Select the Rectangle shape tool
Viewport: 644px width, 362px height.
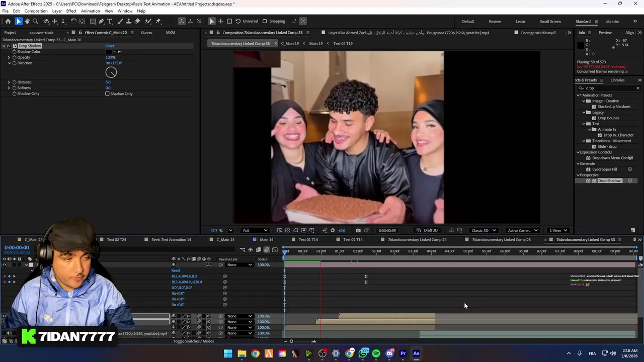[x=93, y=21]
